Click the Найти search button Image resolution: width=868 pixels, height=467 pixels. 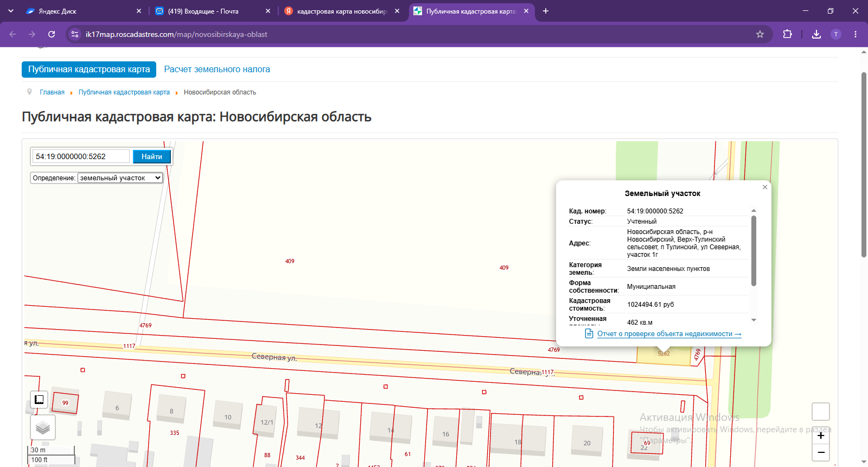point(152,156)
